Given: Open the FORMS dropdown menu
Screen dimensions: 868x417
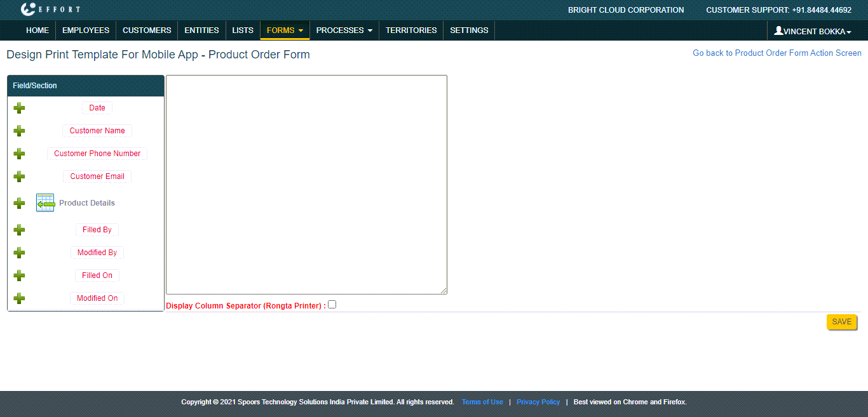Looking at the screenshot, I should click(285, 30).
